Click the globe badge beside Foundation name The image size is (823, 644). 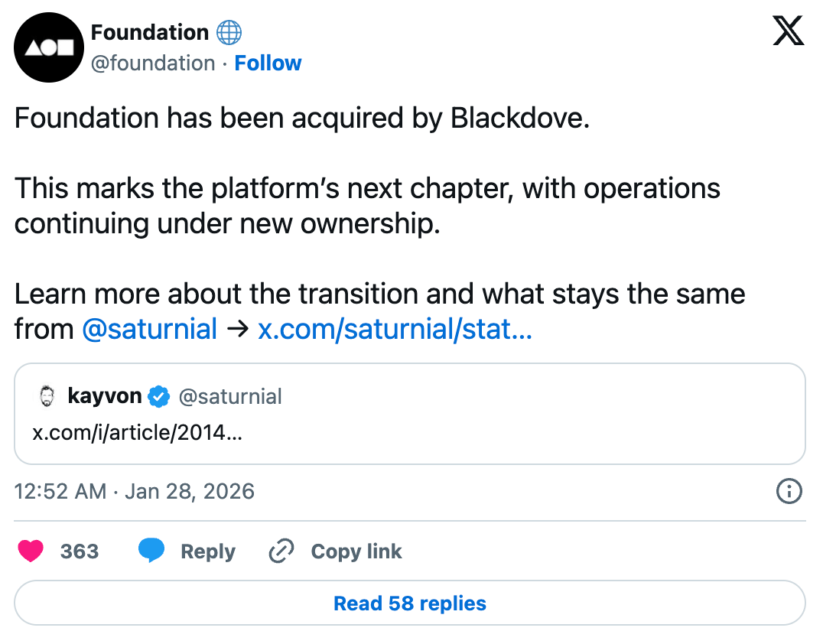(x=229, y=33)
